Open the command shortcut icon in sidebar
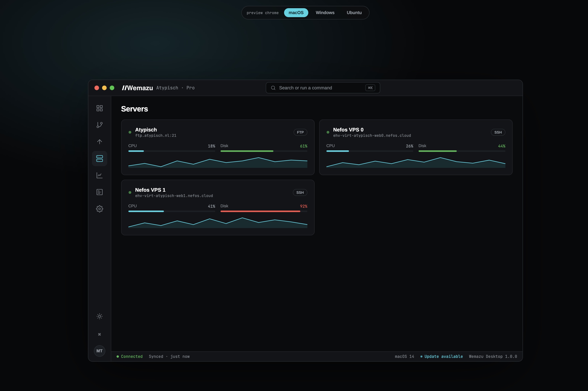Image resolution: width=588 pixels, height=391 pixels. click(99, 334)
